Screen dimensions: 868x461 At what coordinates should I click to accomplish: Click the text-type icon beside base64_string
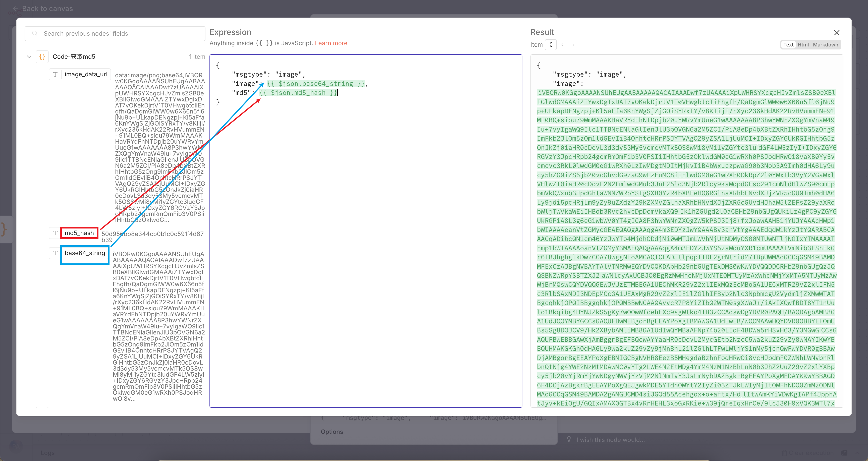[55, 253]
